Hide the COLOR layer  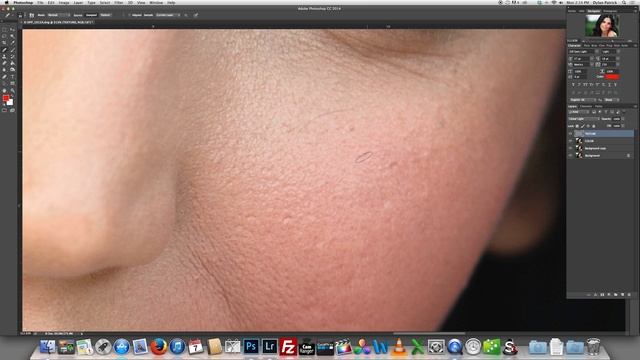570,140
